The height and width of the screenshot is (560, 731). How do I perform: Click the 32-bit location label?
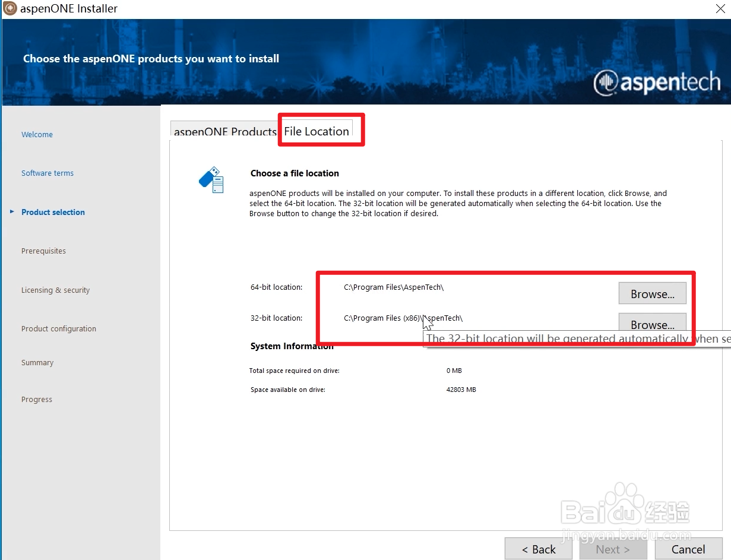276,318
